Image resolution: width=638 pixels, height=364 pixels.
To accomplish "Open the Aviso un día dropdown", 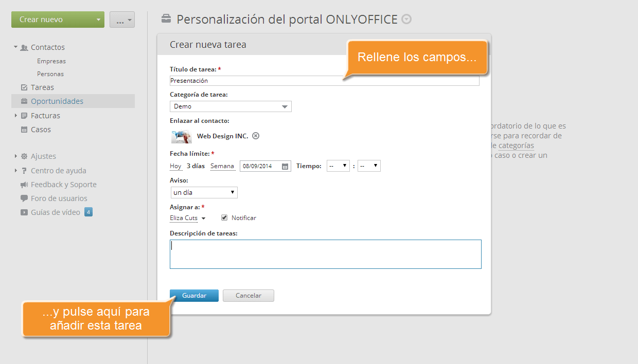I will (x=204, y=192).
